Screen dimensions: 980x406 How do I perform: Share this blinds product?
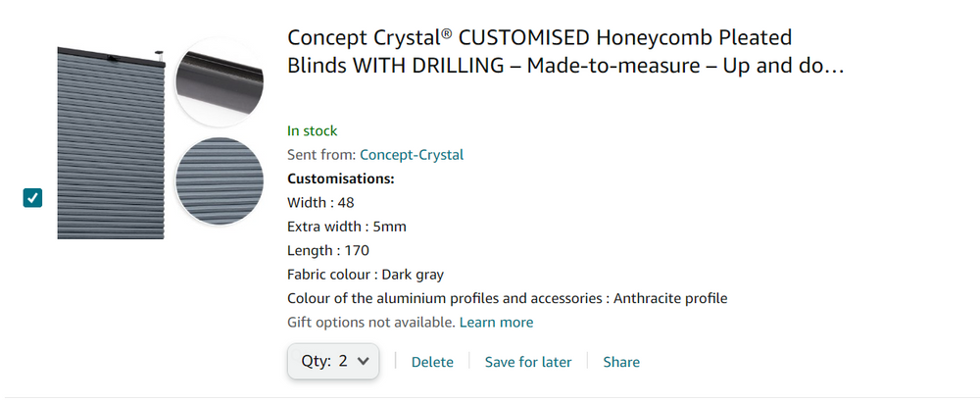coord(621,362)
